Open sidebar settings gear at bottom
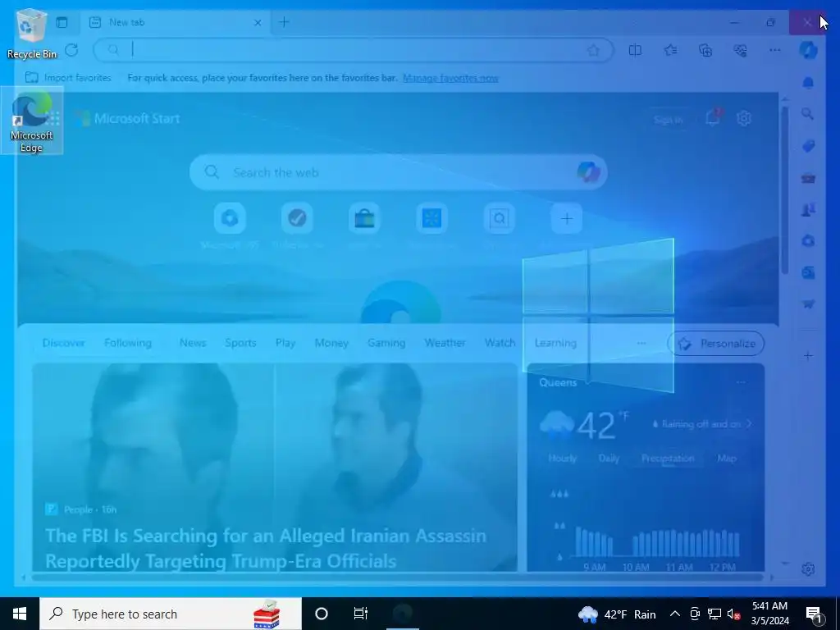 click(808, 569)
